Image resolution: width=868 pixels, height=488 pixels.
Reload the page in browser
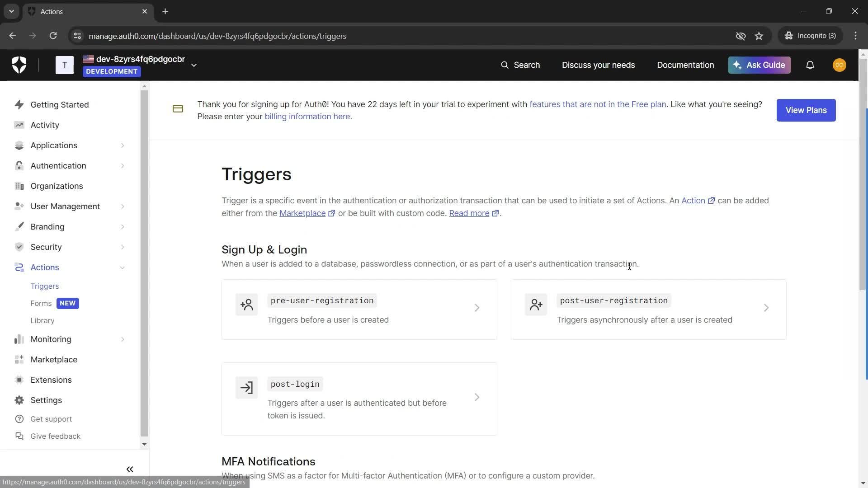[53, 36]
